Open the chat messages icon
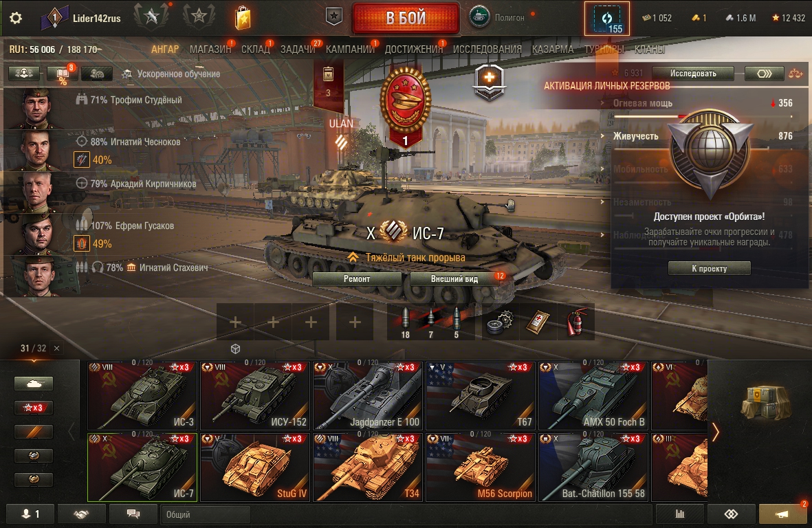The height and width of the screenshot is (528, 812). click(x=133, y=514)
